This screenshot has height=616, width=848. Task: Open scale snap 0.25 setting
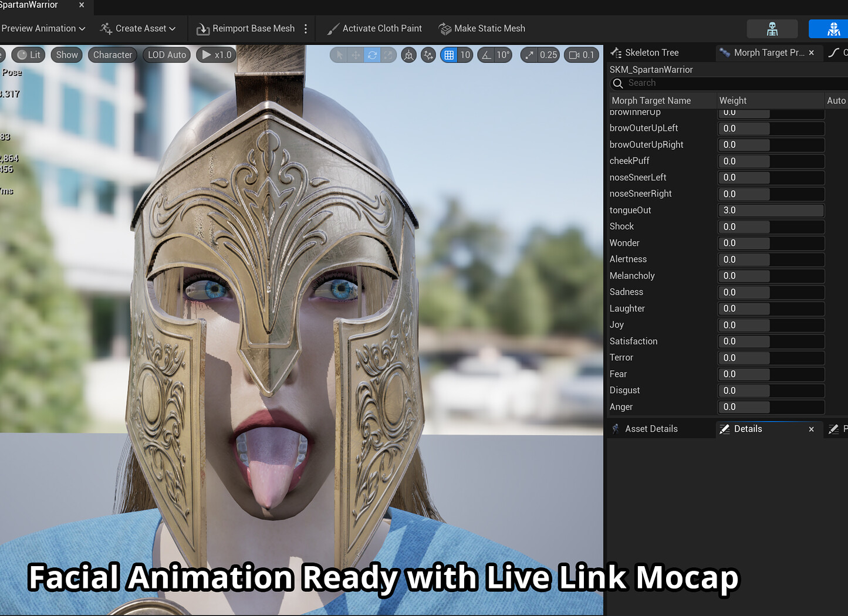pyautogui.click(x=540, y=55)
